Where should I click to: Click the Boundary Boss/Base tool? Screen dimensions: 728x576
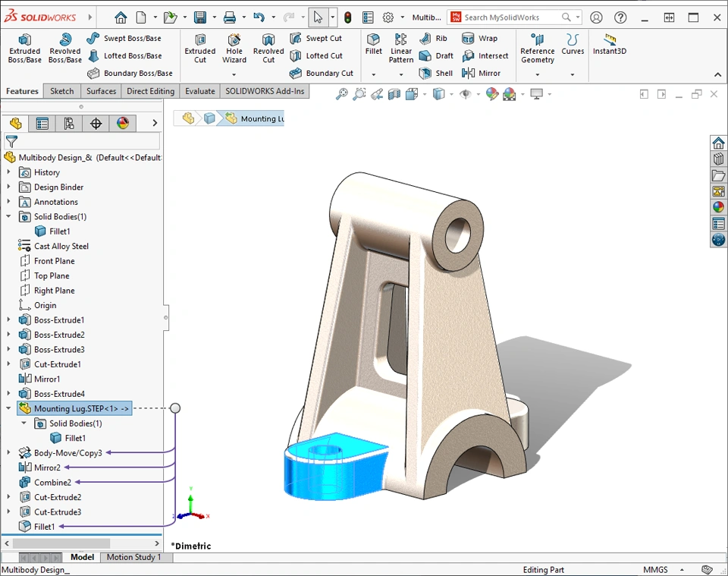point(130,73)
